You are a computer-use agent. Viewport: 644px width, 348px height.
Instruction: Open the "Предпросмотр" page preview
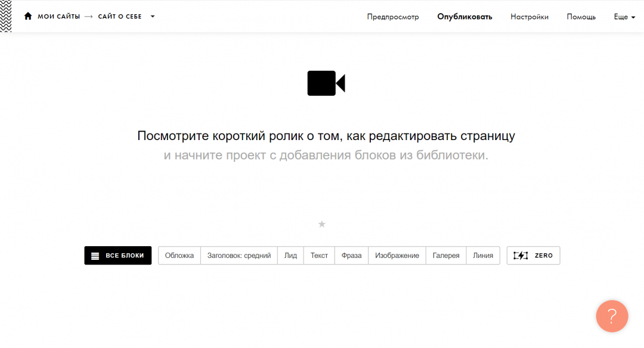(393, 17)
